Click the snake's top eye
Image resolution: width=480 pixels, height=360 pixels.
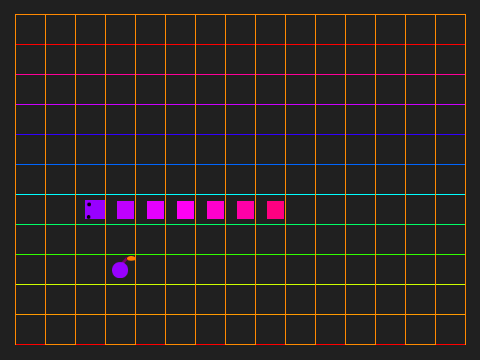[x=89, y=204]
